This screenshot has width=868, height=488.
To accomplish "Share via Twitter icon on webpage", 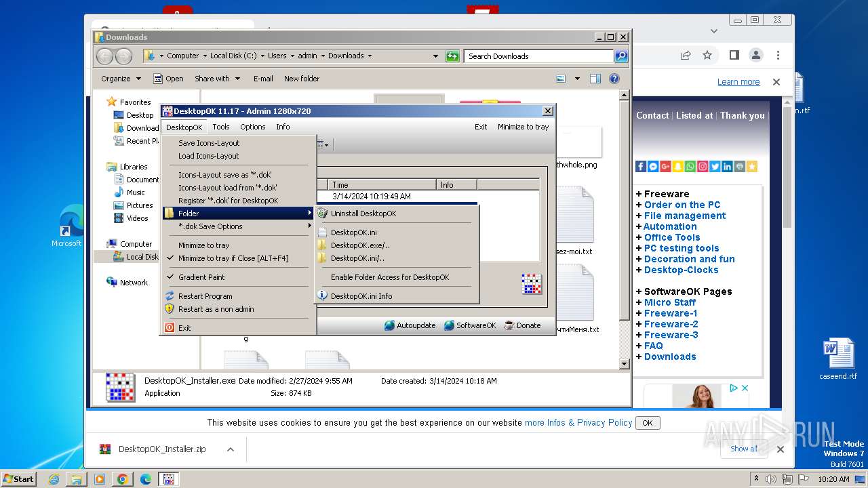I will (x=715, y=166).
